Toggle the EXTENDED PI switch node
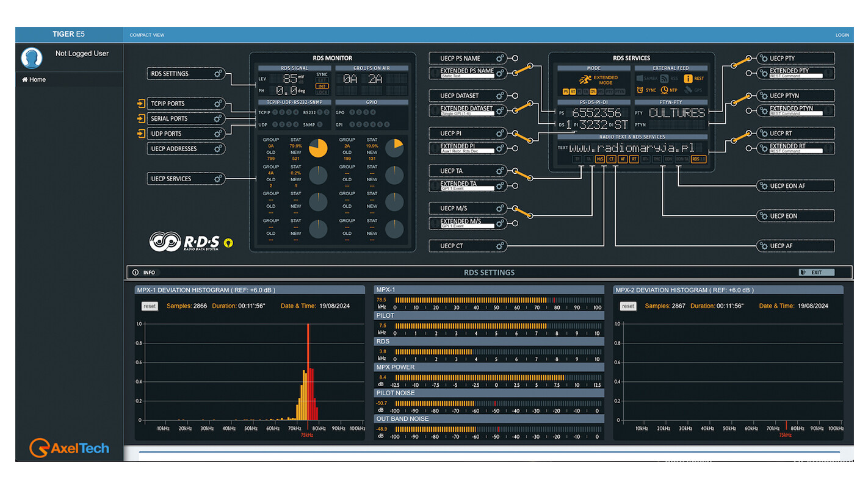The height and width of the screenshot is (488, 868). pyautogui.click(x=515, y=148)
